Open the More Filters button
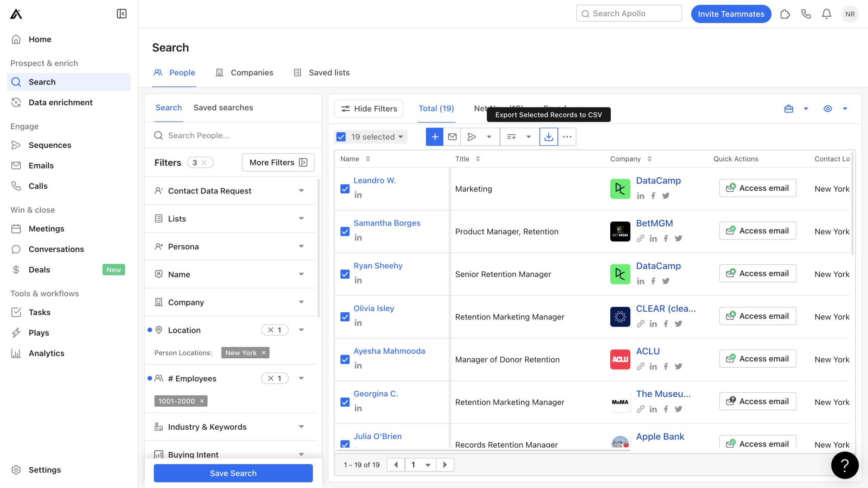Image resolution: width=868 pixels, height=488 pixels. (x=278, y=162)
